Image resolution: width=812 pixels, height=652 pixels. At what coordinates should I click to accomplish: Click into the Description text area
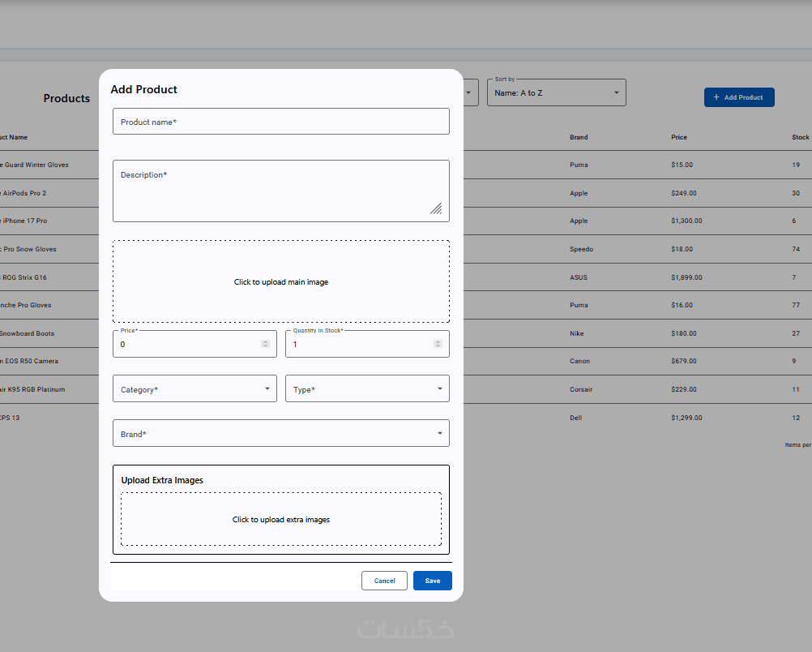280,191
